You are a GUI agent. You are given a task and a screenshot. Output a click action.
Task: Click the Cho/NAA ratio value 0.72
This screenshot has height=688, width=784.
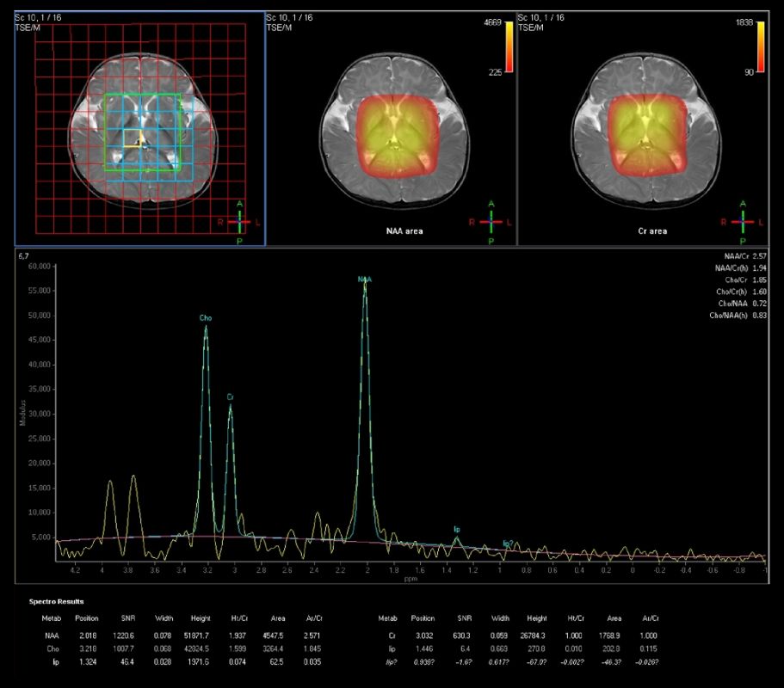tap(759, 304)
